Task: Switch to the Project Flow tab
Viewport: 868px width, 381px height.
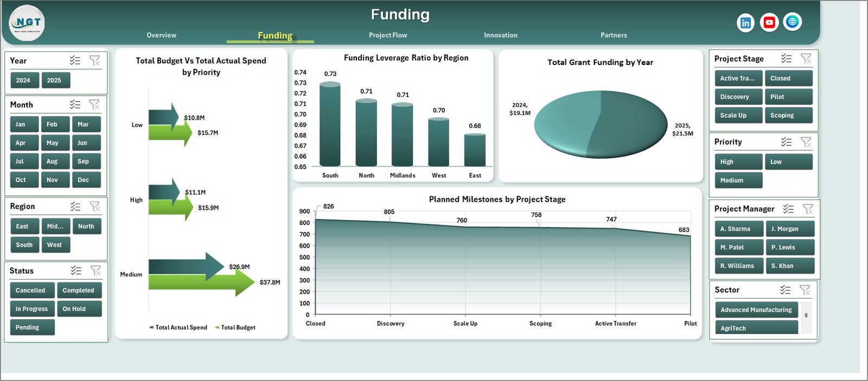Action: click(x=388, y=35)
